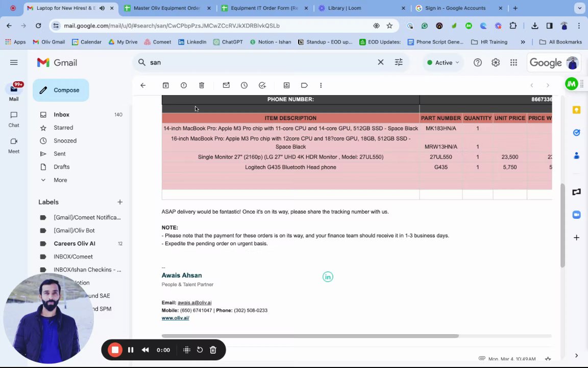Move email to another folder icon
This screenshot has width=588, height=368.
[286, 85]
